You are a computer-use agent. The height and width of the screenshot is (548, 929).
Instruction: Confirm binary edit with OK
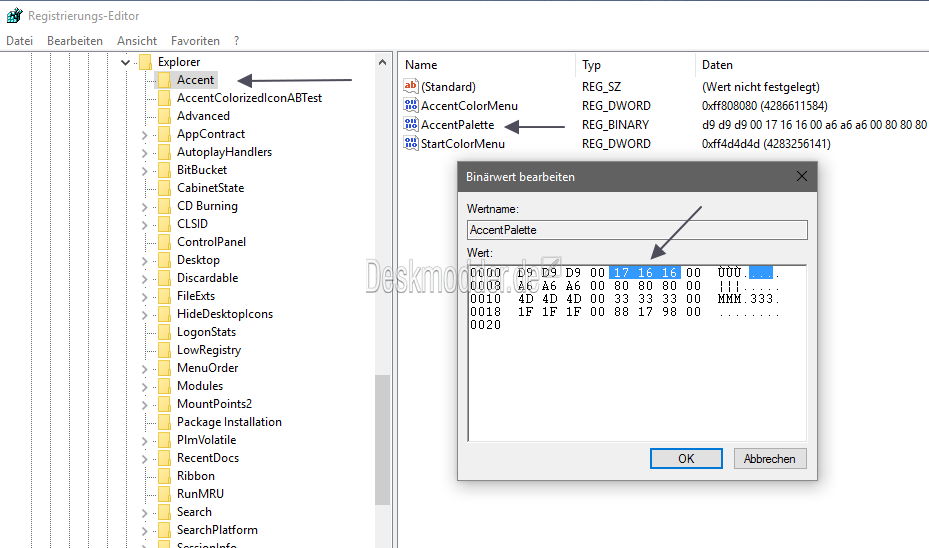[x=686, y=459]
